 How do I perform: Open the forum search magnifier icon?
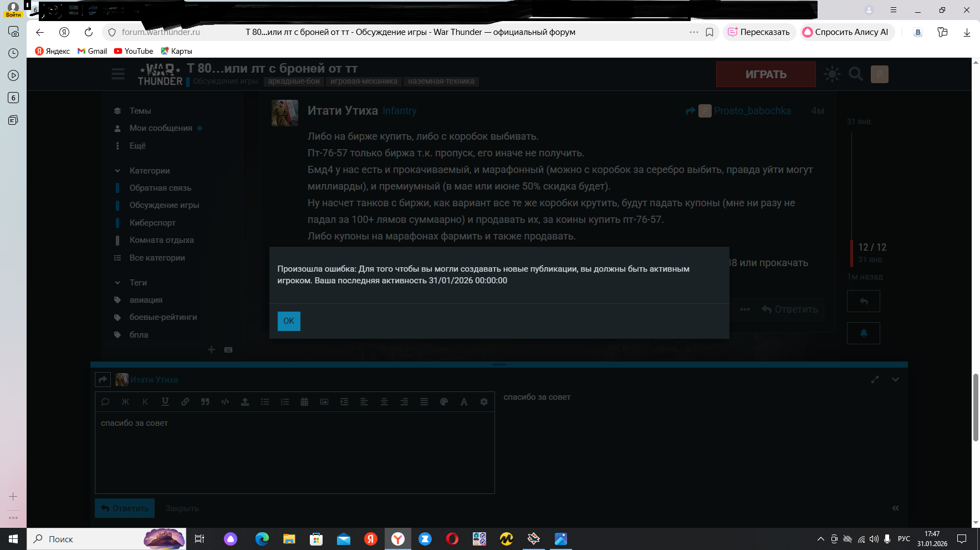(855, 74)
